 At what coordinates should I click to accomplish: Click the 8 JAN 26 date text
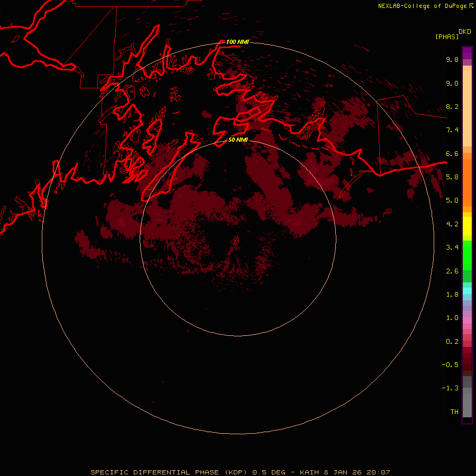[342, 472]
